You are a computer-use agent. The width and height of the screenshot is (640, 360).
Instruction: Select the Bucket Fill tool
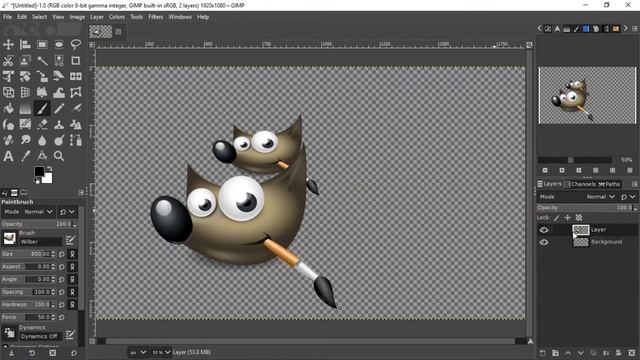point(8,108)
